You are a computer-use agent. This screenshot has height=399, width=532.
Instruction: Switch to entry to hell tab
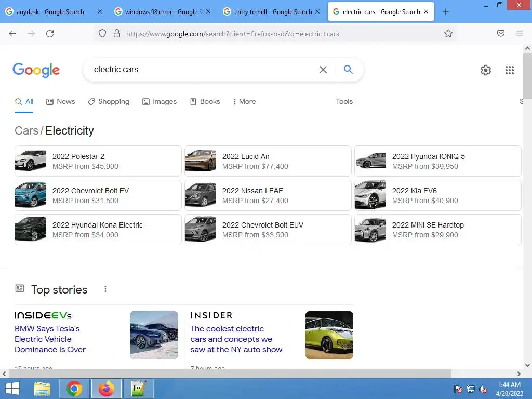point(271,12)
